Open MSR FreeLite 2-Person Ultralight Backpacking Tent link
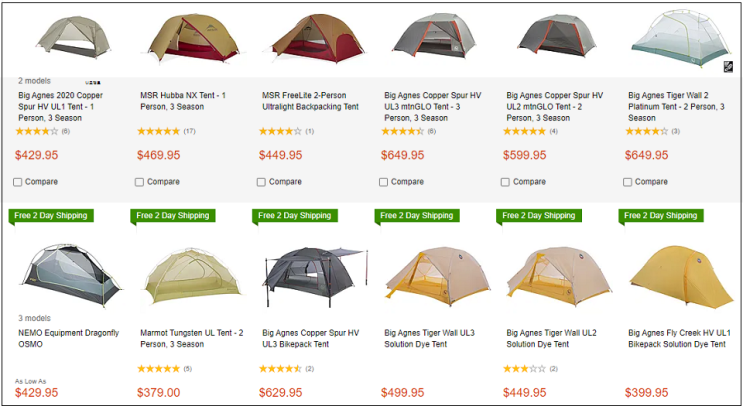The image size is (743, 406). pos(314,100)
